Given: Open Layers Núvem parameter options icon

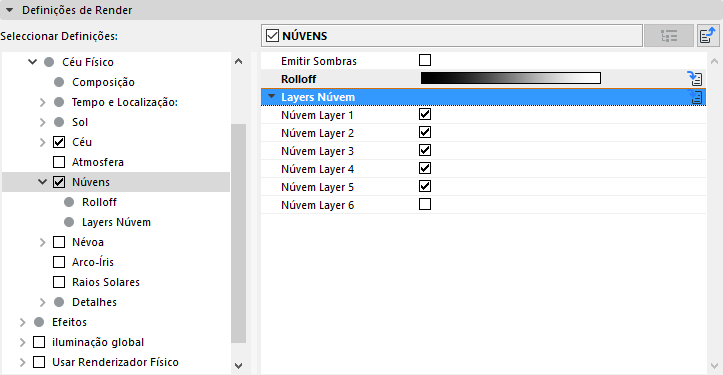Looking at the screenshot, I should pyautogui.click(x=696, y=97).
